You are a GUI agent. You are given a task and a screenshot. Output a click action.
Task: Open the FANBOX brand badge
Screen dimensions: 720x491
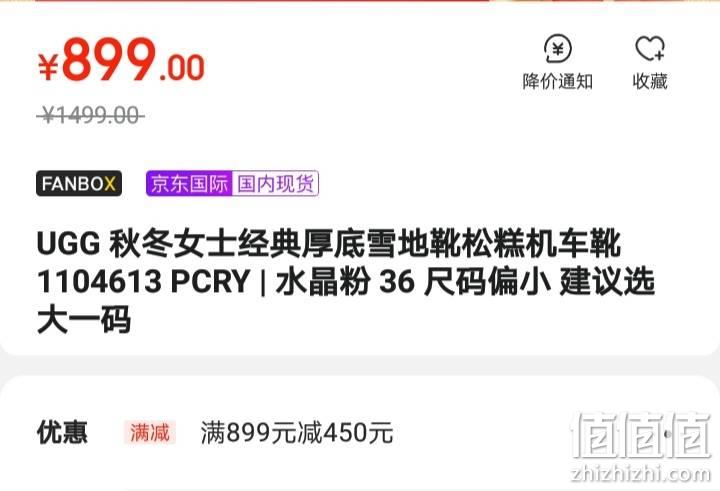[79, 184]
